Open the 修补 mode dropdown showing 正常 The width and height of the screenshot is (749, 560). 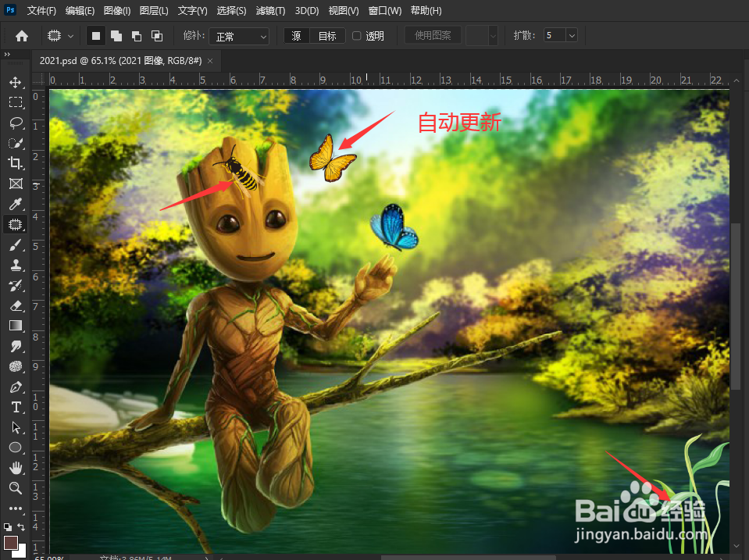239,36
